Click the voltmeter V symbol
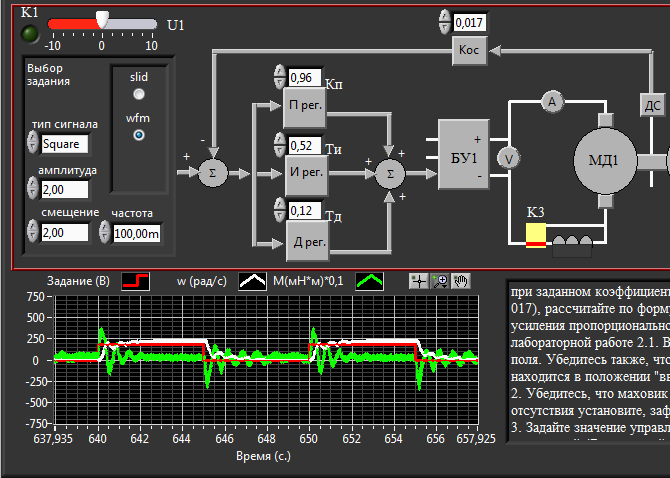The height and width of the screenshot is (478, 670). point(508,159)
